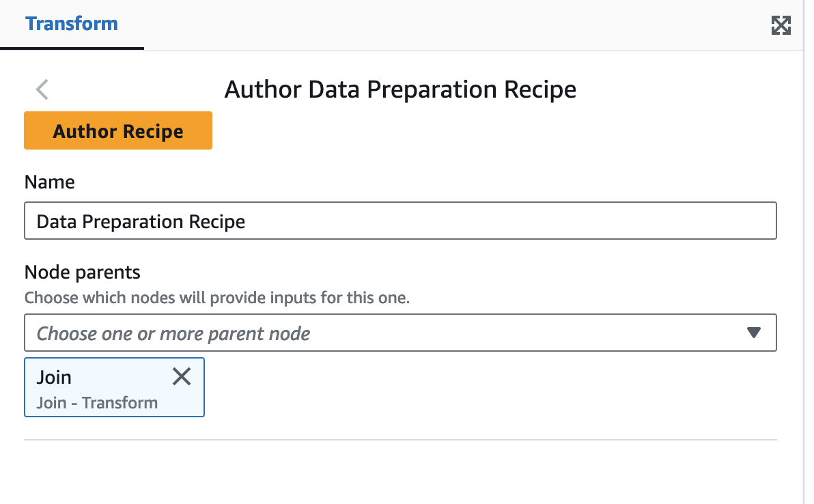This screenshot has width=814, height=504.
Task: Click the dropdown triangle for Node parents
Action: [754, 333]
